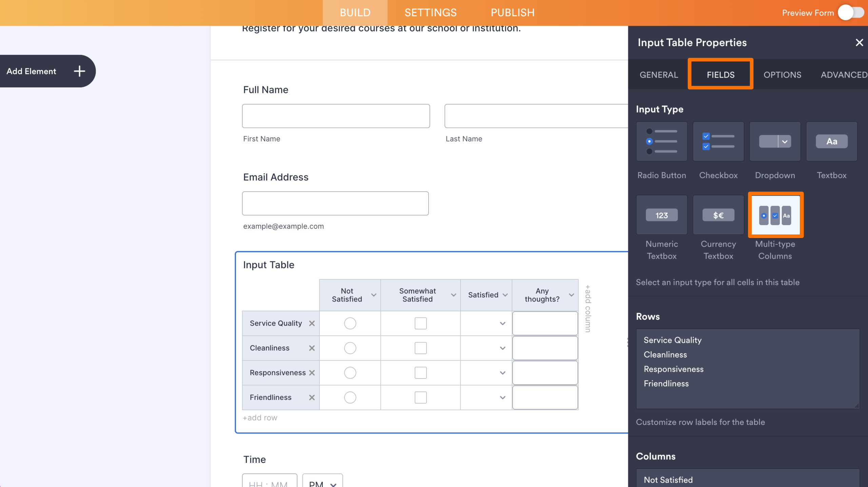The width and height of the screenshot is (868, 487).
Task: Click the First Name input field
Action: (x=336, y=116)
